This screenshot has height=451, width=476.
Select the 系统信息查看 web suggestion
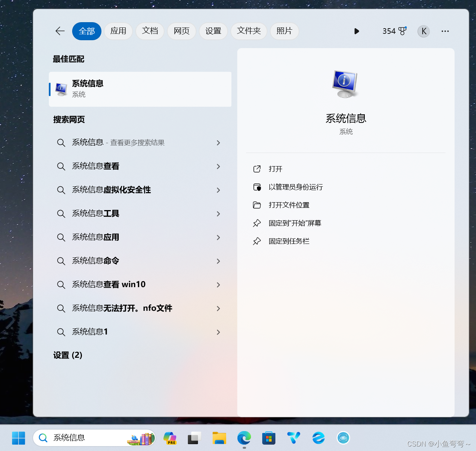click(x=130, y=166)
